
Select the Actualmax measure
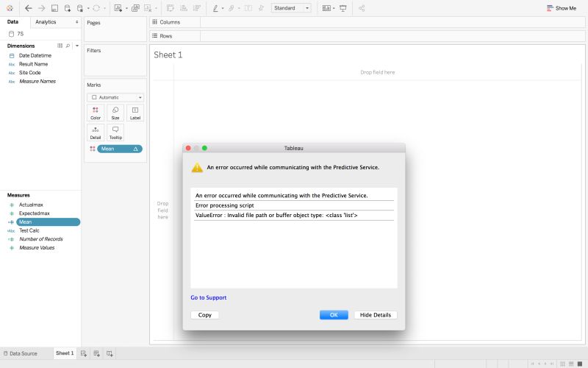[31, 205]
